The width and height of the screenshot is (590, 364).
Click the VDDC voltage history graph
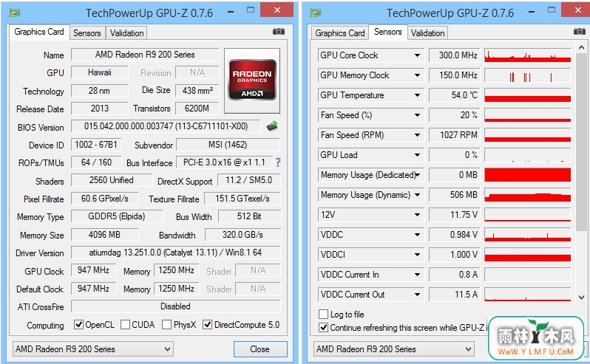528,234
